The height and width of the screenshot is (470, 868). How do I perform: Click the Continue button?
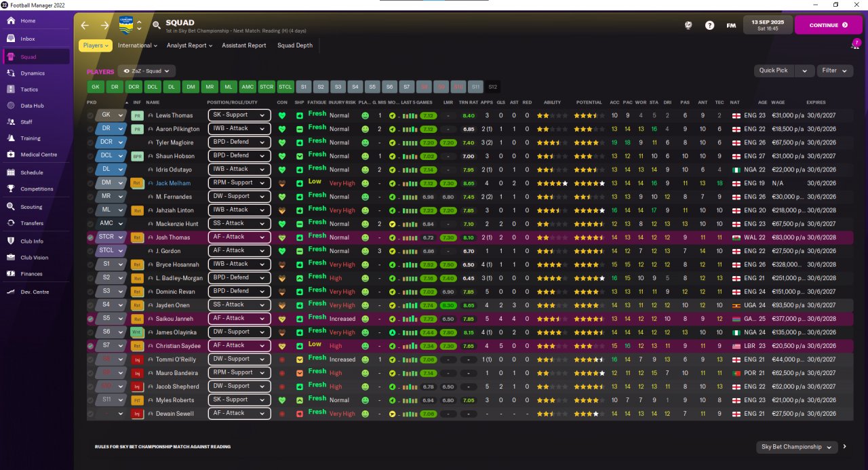(828, 25)
